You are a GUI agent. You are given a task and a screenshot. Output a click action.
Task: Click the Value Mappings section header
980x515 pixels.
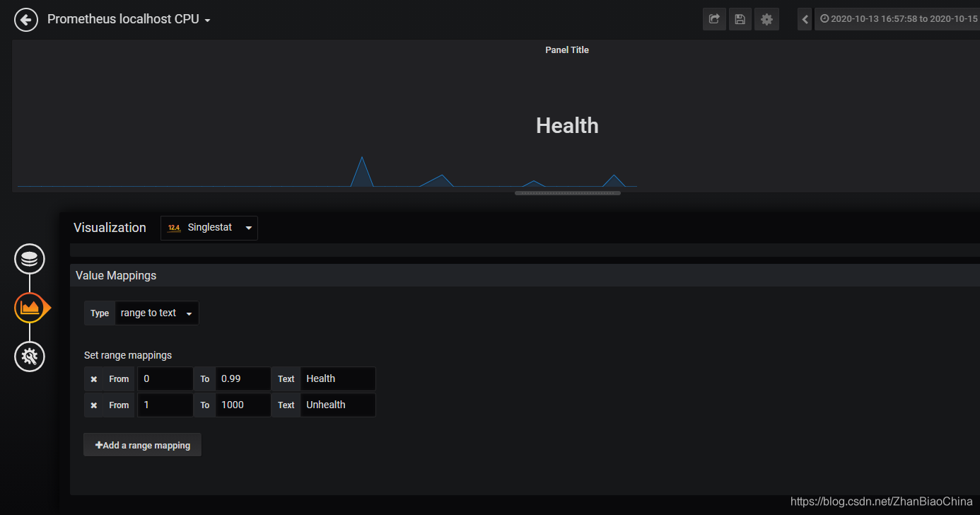tap(525, 275)
